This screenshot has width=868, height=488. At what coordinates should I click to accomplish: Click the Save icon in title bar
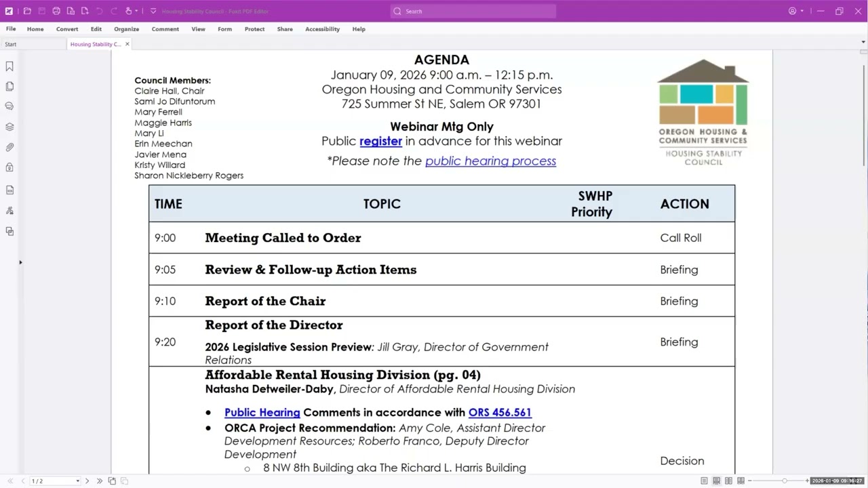[41, 11]
